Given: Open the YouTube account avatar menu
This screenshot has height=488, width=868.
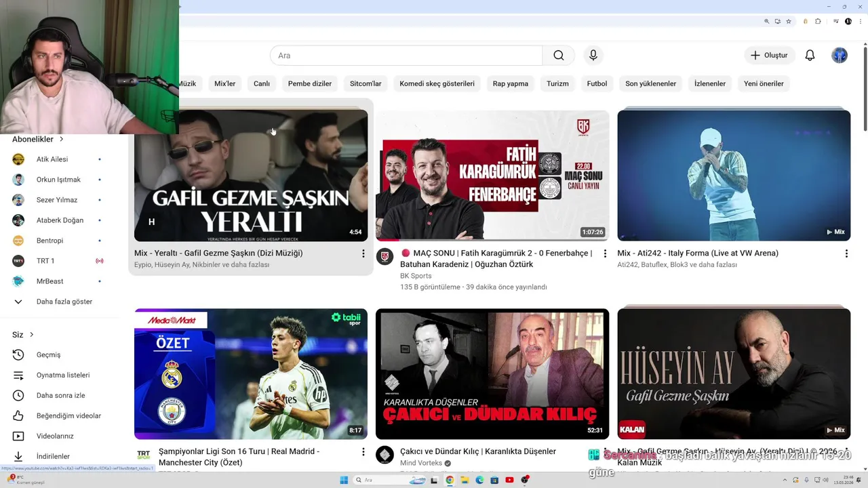Looking at the screenshot, I should coord(840,56).
